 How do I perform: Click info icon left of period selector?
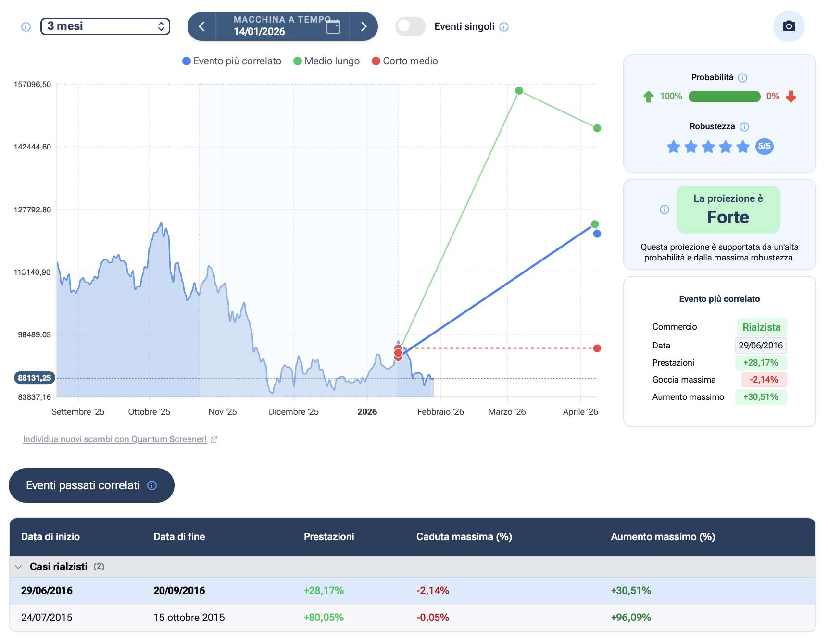[x=26, y=27]
